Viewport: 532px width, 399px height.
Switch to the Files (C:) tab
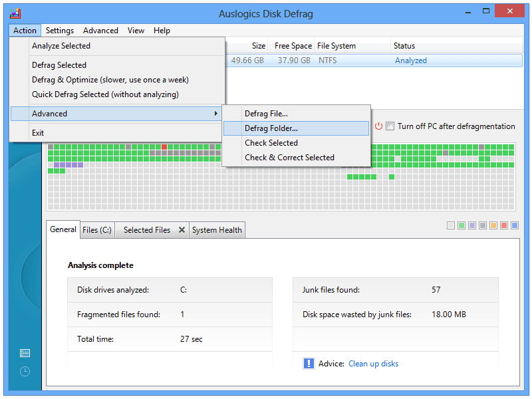click(x=96, y=229)
